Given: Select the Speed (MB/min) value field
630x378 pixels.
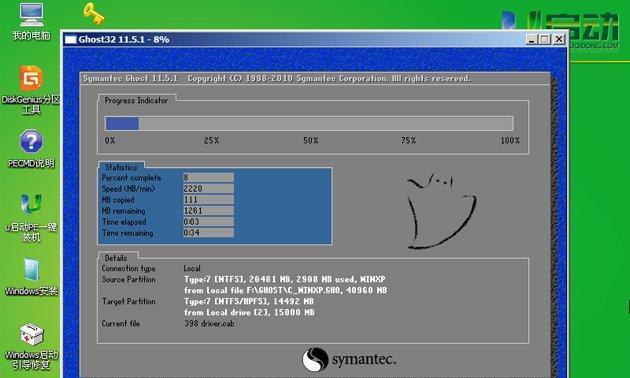Looking at the screenshot, I should click(208, 188).
